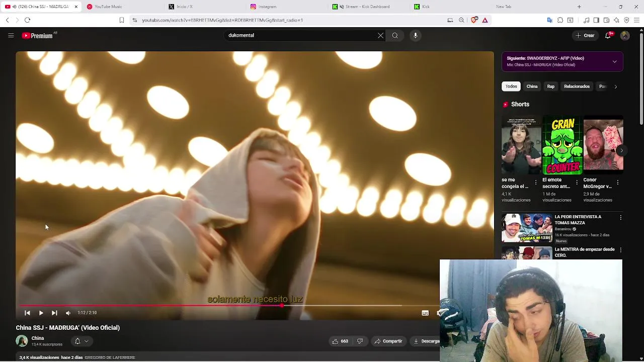Viewport: 644px width, 362px height.
Task: Skip to previous video in player
Action: tap(27, 313)
